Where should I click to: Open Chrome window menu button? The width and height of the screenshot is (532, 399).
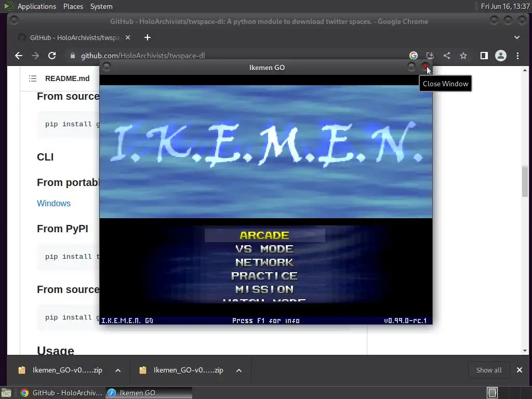(x=14, y=20)
